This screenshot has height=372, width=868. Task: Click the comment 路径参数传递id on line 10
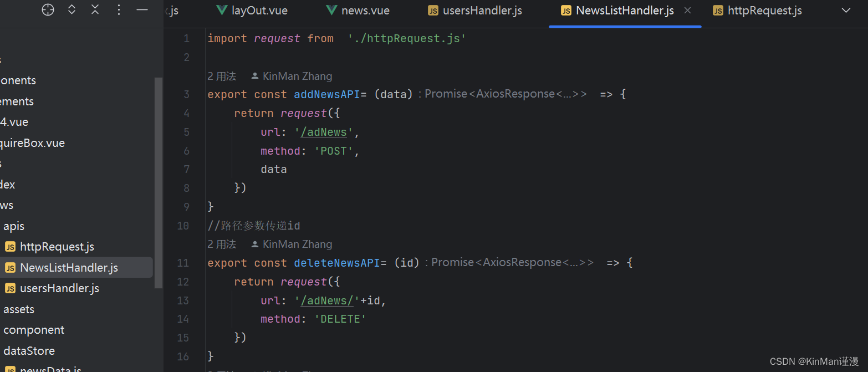pos(254,226)
